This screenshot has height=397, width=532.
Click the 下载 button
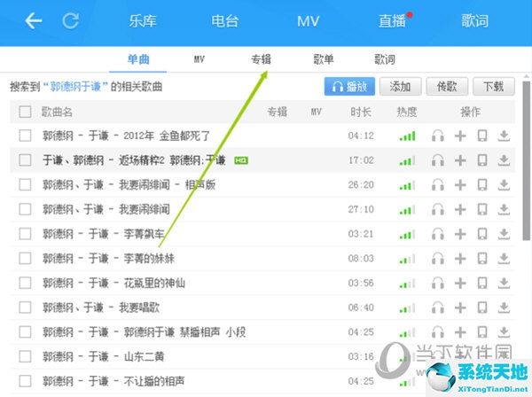(494, 87)
